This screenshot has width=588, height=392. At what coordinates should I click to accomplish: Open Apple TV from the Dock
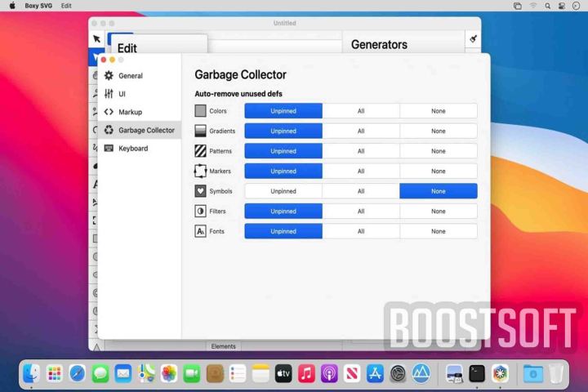tap(283, 373)
